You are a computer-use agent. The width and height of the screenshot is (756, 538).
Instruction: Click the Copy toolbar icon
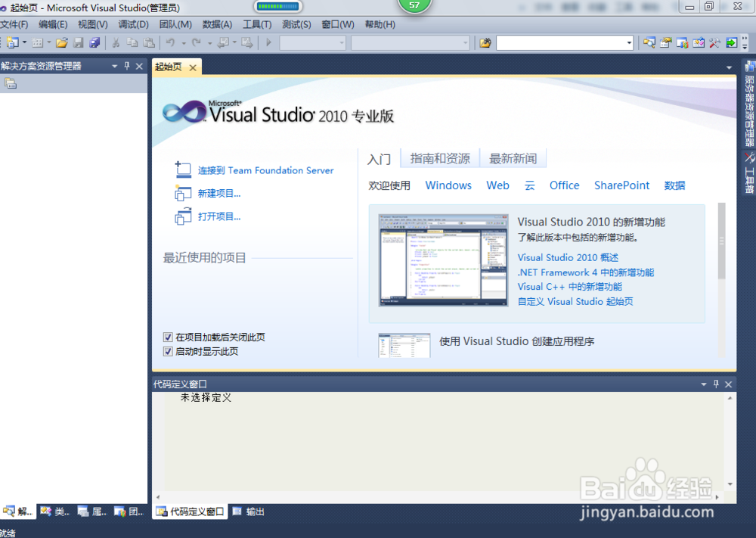tap(132, 43)
